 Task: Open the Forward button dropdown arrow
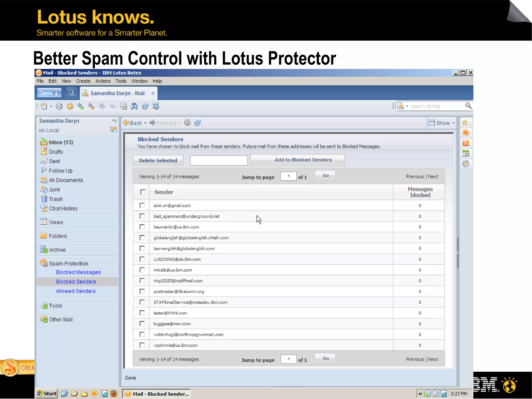click(x=180, y=123)
